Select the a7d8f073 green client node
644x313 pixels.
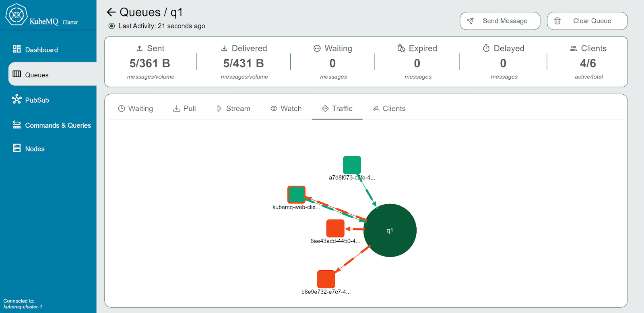click(x=352, y=165)
